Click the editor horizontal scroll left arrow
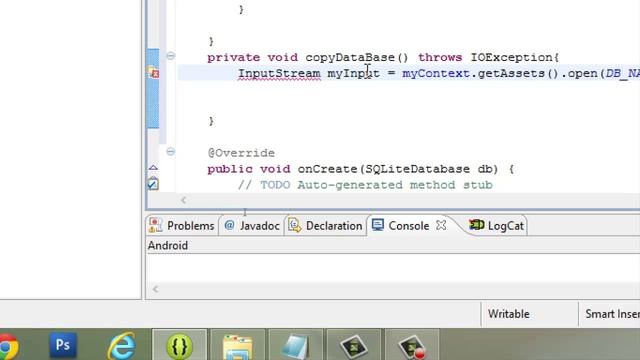The width and height of the screenshot is (640, 360). pyautogui.click(x=184, y=200)
